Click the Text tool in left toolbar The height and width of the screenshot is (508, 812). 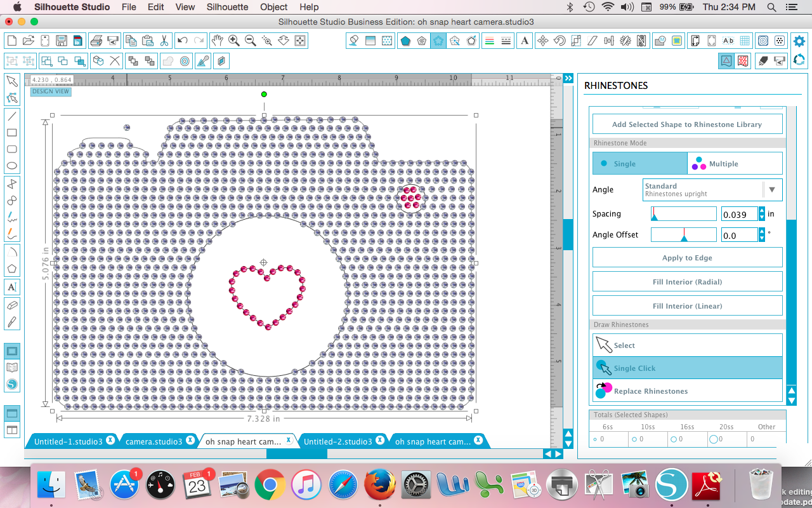click(12, 286)
